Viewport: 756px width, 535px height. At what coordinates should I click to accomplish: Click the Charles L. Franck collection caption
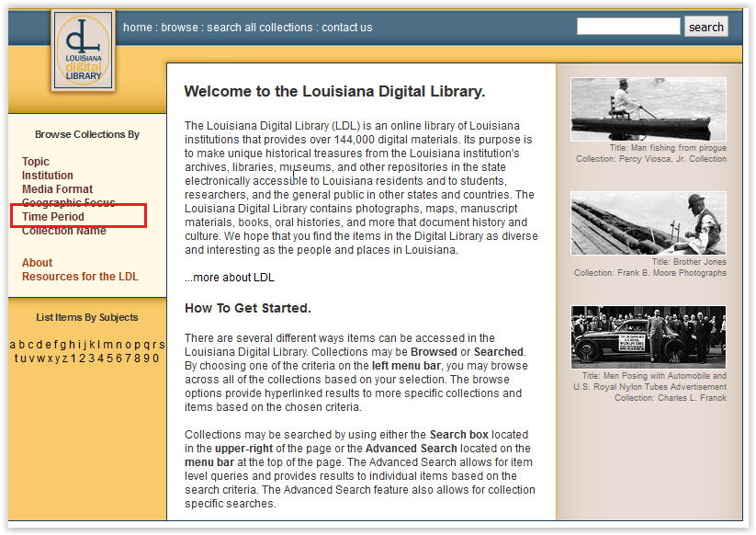tap(671, 397)
